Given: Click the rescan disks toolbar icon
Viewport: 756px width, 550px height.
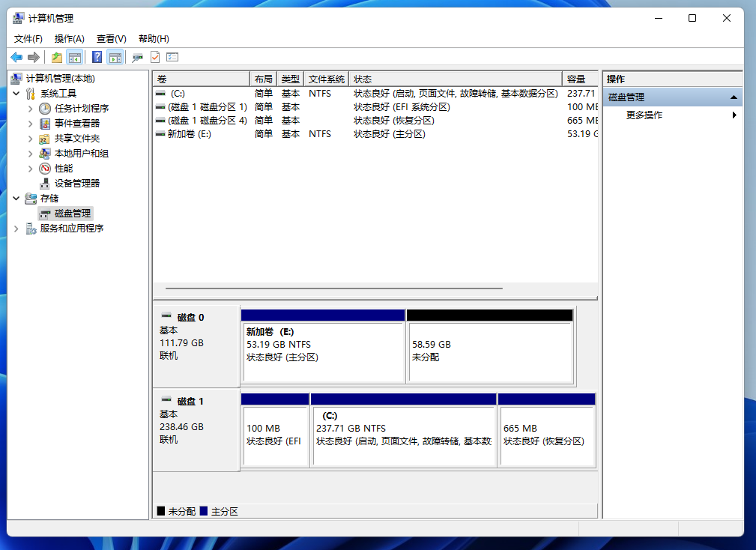Looking at the screenshot, I should point(137,57).
